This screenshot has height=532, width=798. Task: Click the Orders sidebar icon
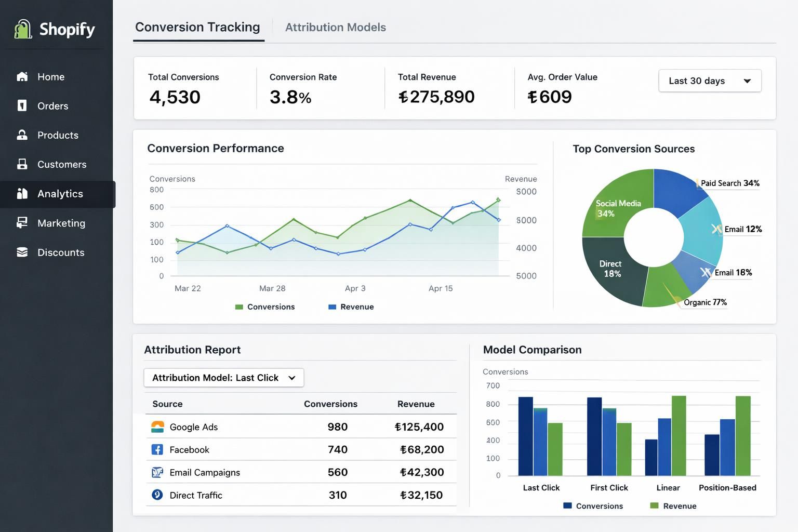22,105
